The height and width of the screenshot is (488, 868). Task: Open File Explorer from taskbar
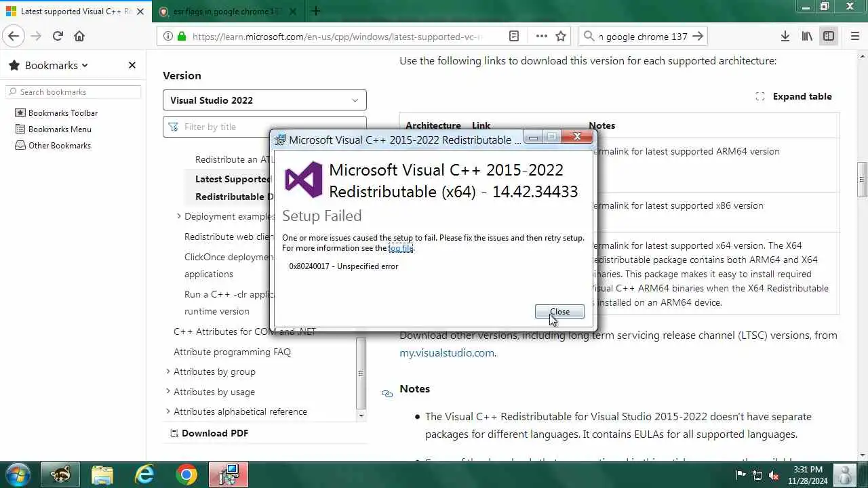(x=102, y=475)
